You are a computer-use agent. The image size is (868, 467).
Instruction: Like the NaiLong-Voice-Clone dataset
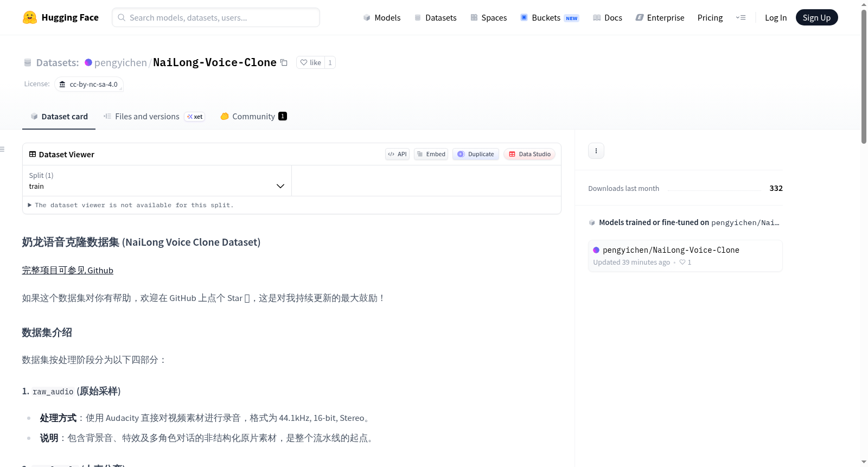311,62
